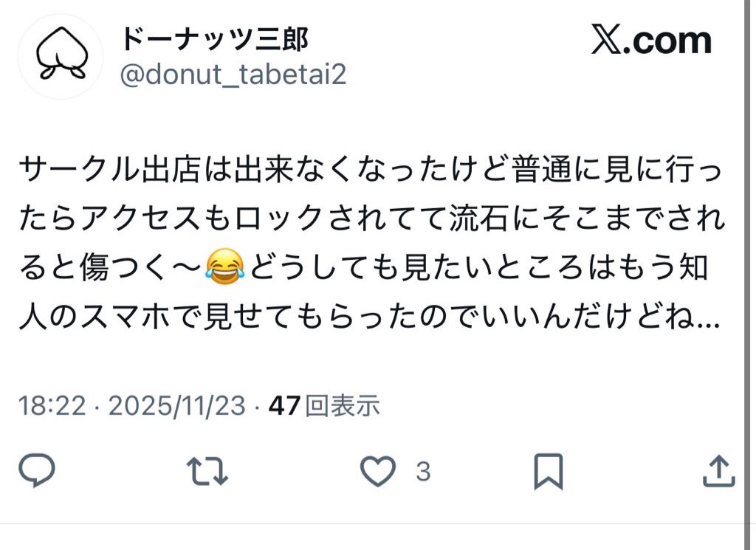Image resolution: width=756 pixels, height=550 pixels.
Task: Open the 18:22 timestamp link
Action: pos(52,405)
